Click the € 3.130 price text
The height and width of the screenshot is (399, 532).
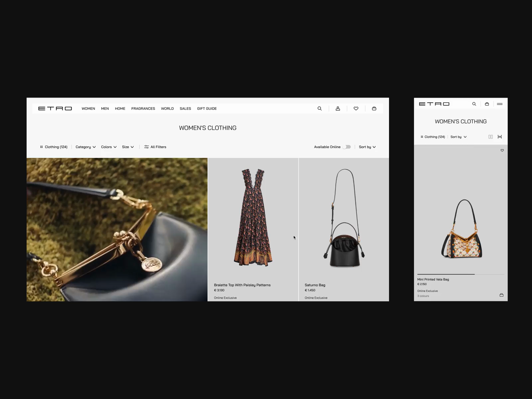[219, 290]
